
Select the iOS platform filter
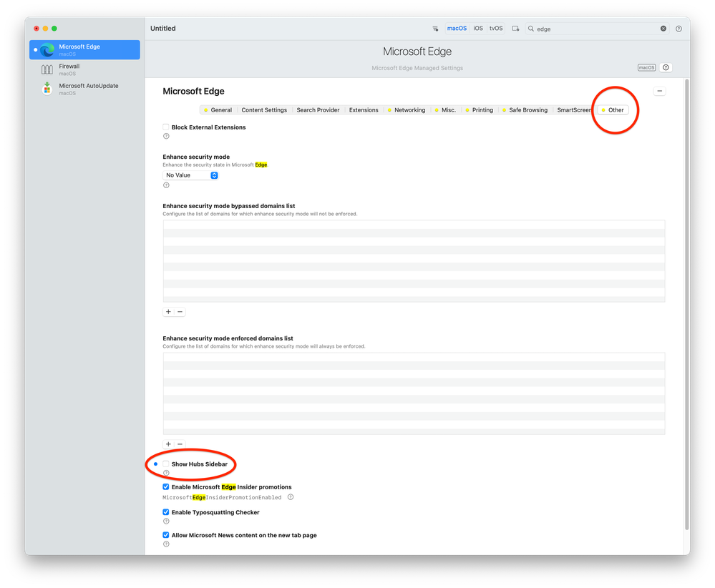(478, 29)
